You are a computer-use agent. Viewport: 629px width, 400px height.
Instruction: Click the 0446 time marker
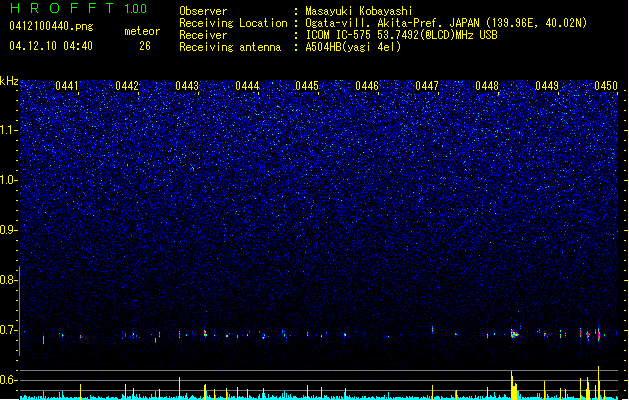point(367,86)
